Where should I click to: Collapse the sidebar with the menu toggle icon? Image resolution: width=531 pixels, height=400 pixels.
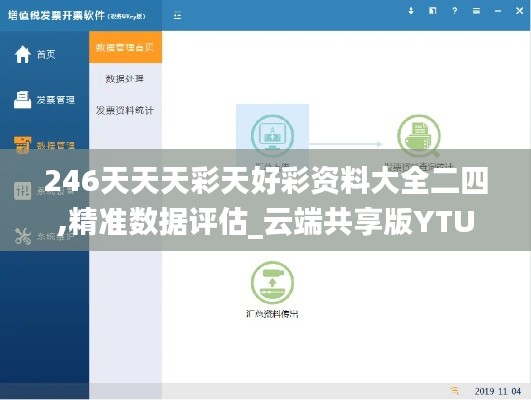(177, 15)
